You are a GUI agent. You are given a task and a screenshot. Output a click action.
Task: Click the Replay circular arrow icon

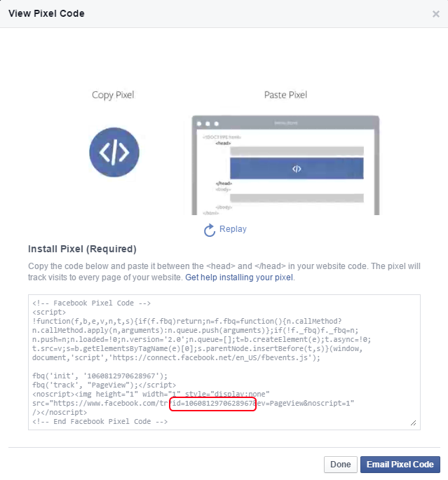point(210,231)
